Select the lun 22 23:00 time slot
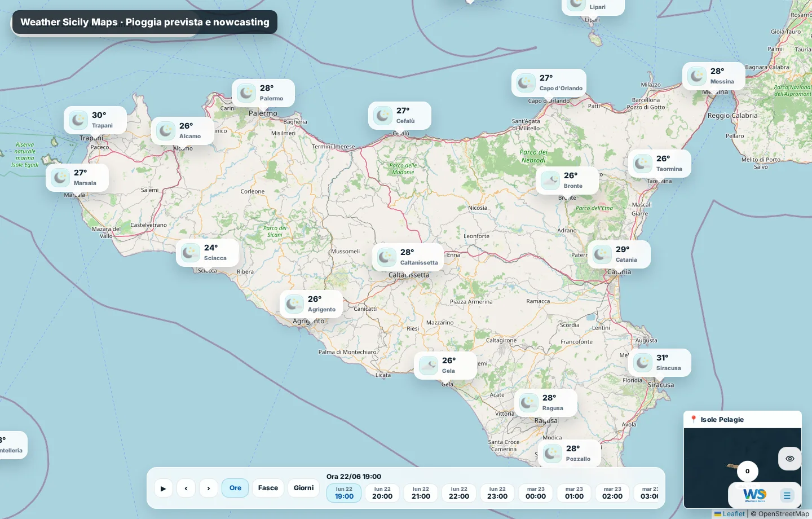Screen dimensions: 812x519 click(x=497, y=493)
